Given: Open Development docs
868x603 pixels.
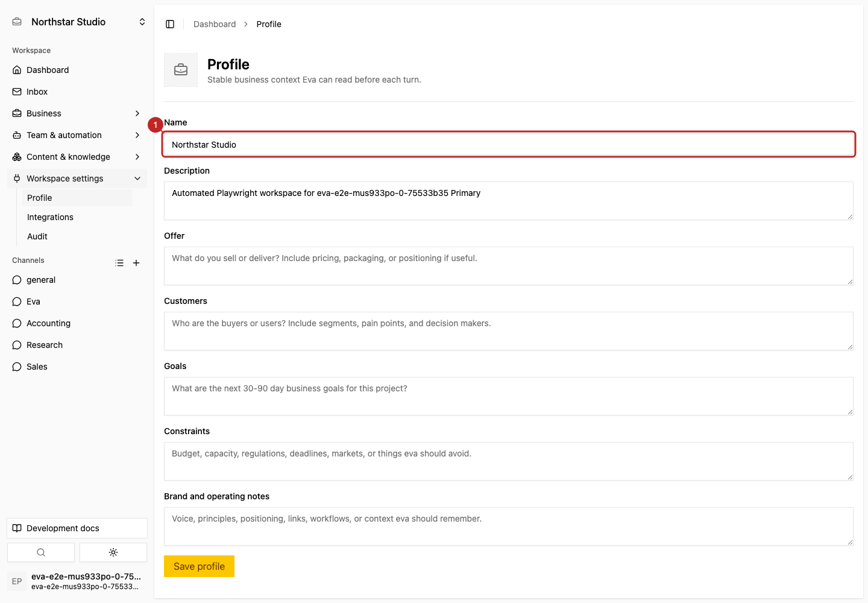Looking at the screenshot, I should click(77, 528).
